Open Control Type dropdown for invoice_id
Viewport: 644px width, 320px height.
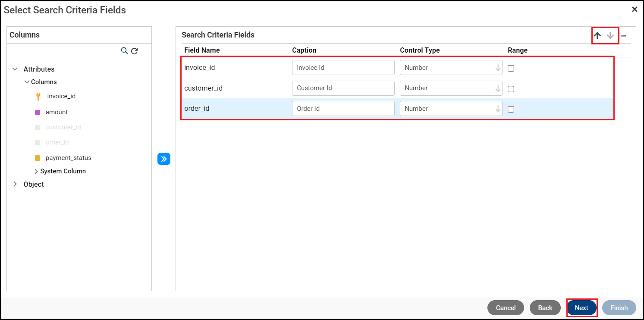pos(451,68)
